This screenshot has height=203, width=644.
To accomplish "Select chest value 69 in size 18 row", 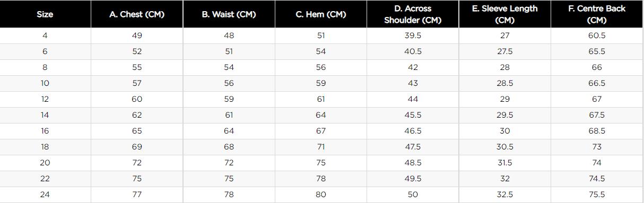I will point(137,147).
